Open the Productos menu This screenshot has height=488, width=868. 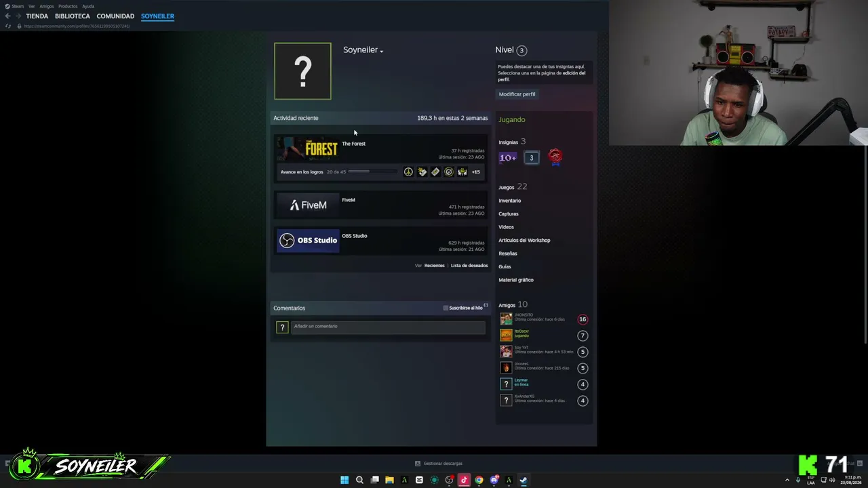[68, 6]
